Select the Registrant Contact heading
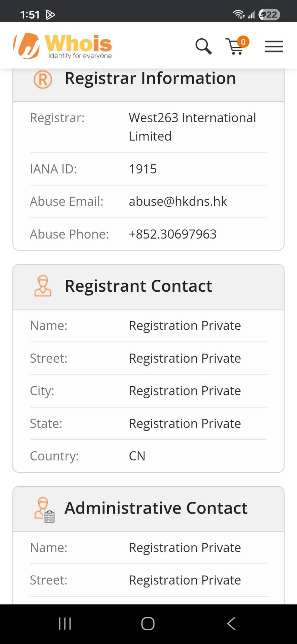Image resolution: width=297 pixels, height=644 pixels. point(138,286)
